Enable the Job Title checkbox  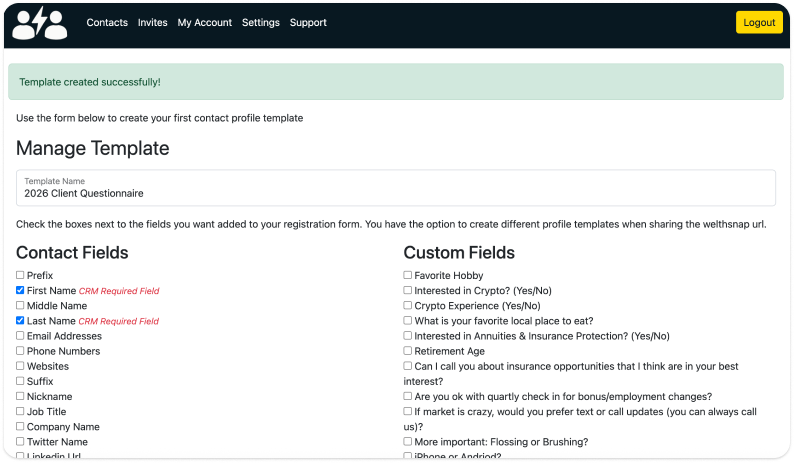click(x=21, y=412)
